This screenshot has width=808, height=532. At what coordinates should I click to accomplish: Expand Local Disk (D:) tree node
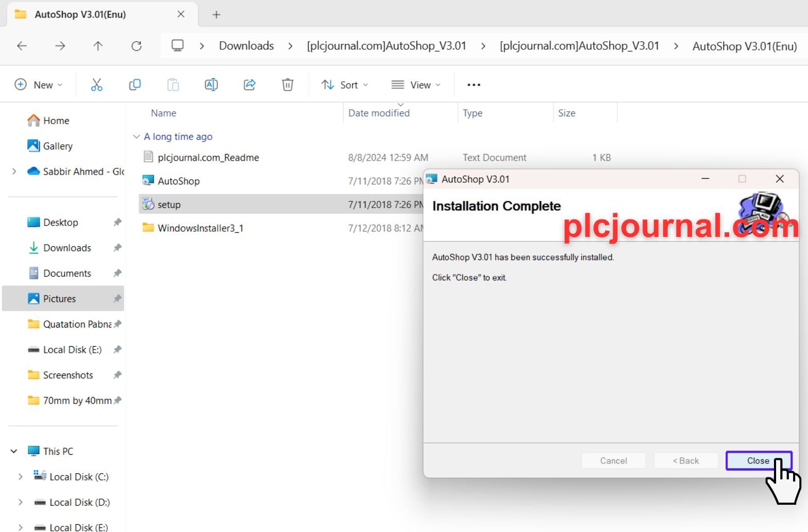[21, 502]
